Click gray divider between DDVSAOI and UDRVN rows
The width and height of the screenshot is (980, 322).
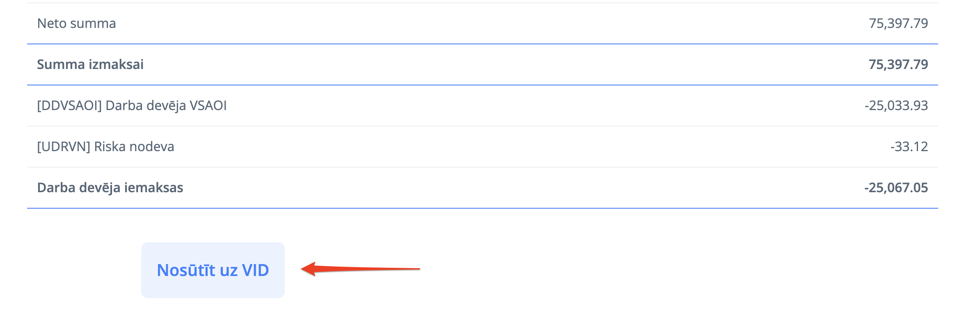(482, 126)
